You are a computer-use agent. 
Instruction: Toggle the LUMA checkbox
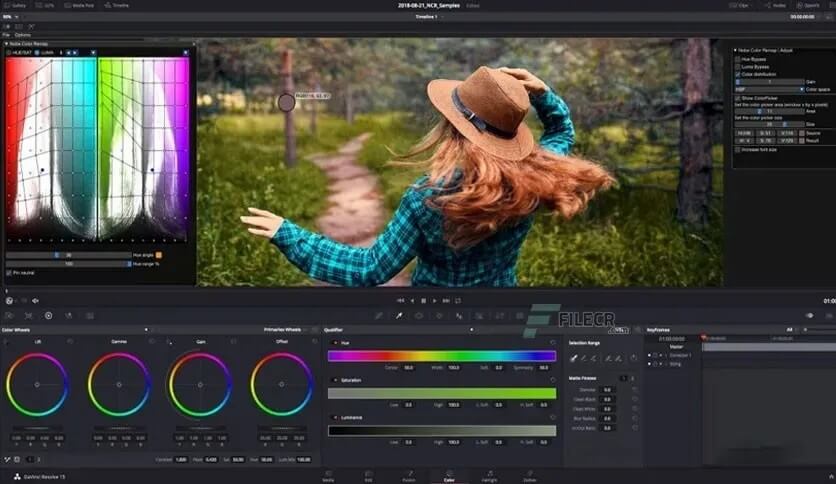pos(37,53)
